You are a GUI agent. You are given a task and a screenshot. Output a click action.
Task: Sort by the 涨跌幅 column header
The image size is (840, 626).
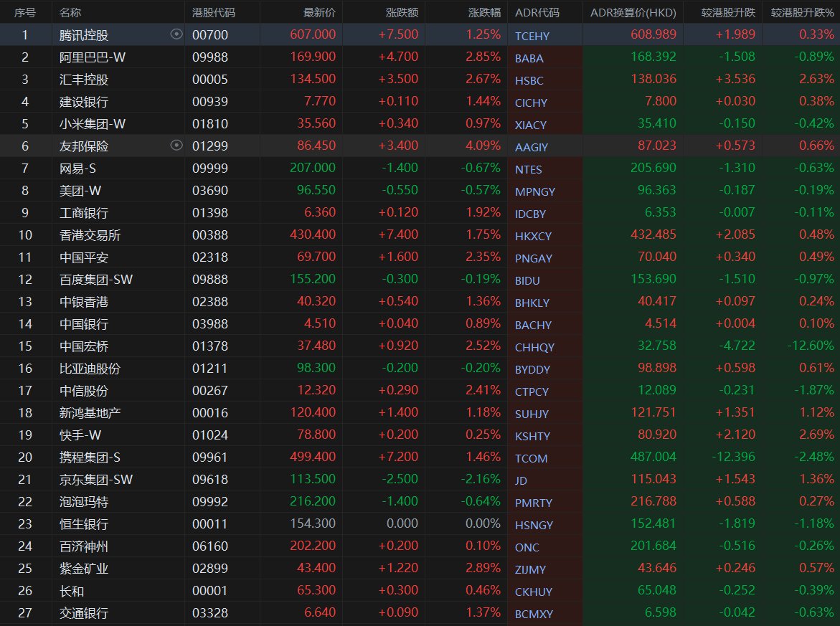[484, 12]
